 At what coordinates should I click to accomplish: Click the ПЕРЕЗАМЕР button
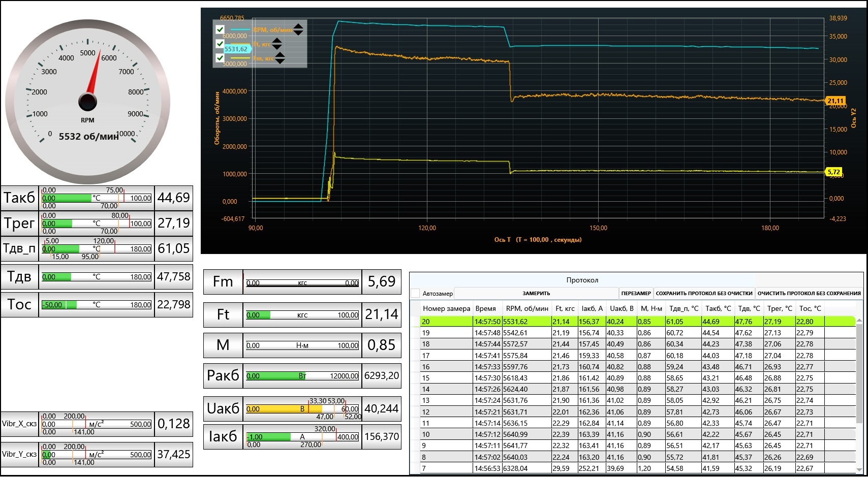point(636,293)
